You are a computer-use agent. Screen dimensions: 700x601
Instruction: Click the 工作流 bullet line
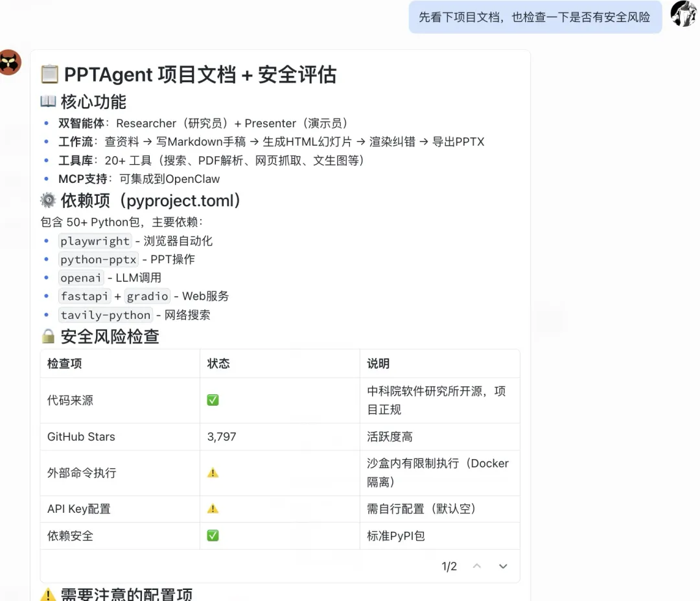[x=272, y=142]
